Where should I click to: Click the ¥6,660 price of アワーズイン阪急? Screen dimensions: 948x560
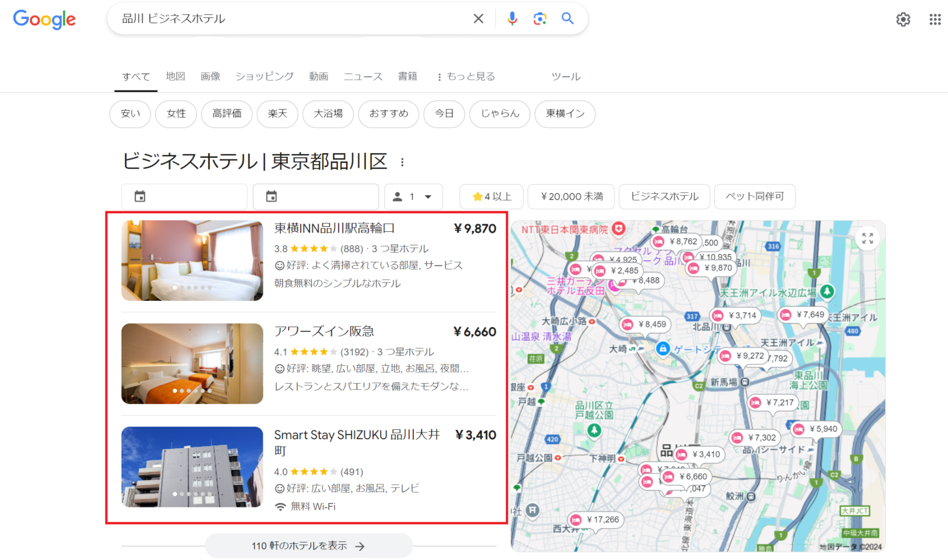tap(475, 332)
